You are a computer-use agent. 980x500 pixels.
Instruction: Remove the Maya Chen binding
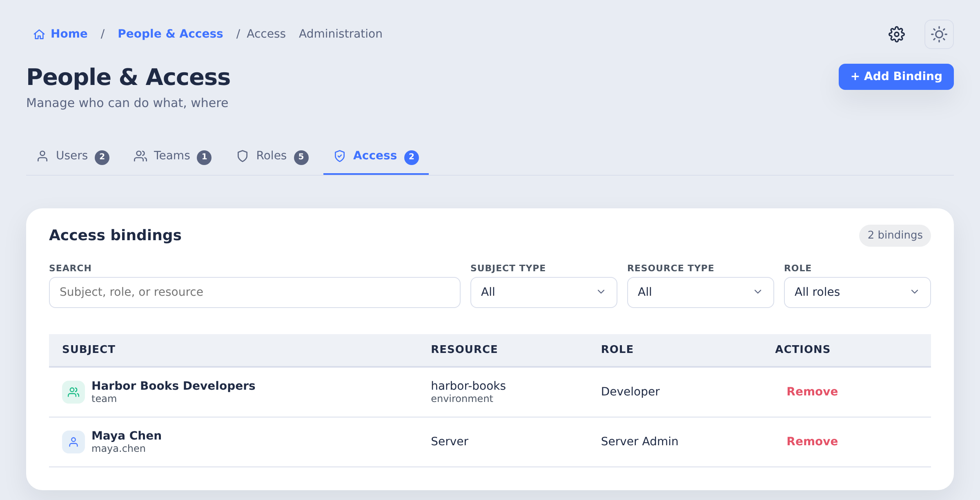(x=812, y=441)
